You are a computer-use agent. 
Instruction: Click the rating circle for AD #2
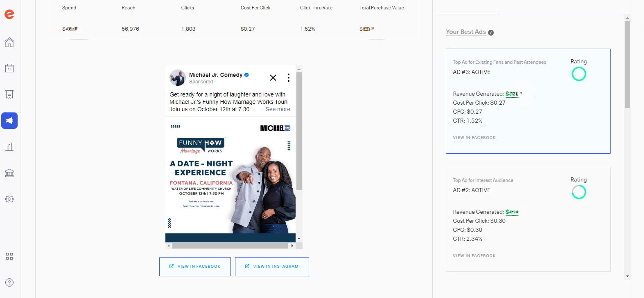click(579, 192)
